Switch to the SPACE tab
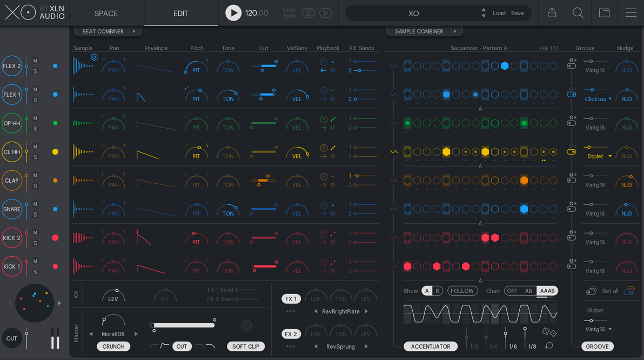The image size is (644, 360). coord(106,14)
